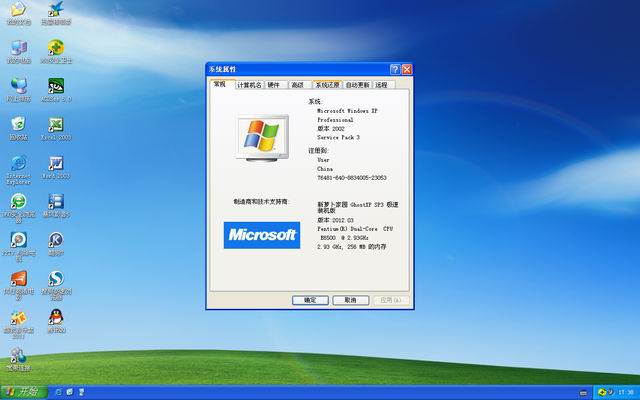Image resolution: width=640 pixels, height=400 pixels.
Task: Click the product ID number under registered user
Action: [x=352, y=178]
